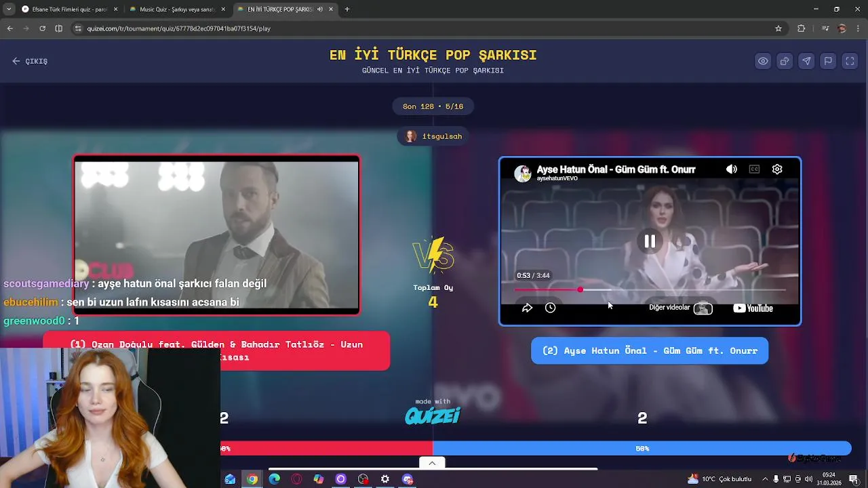Image resolution: width=868 pixels, height=488 pixels.
Task: Close the Music Quiz tab
Action: coord(223,9)
